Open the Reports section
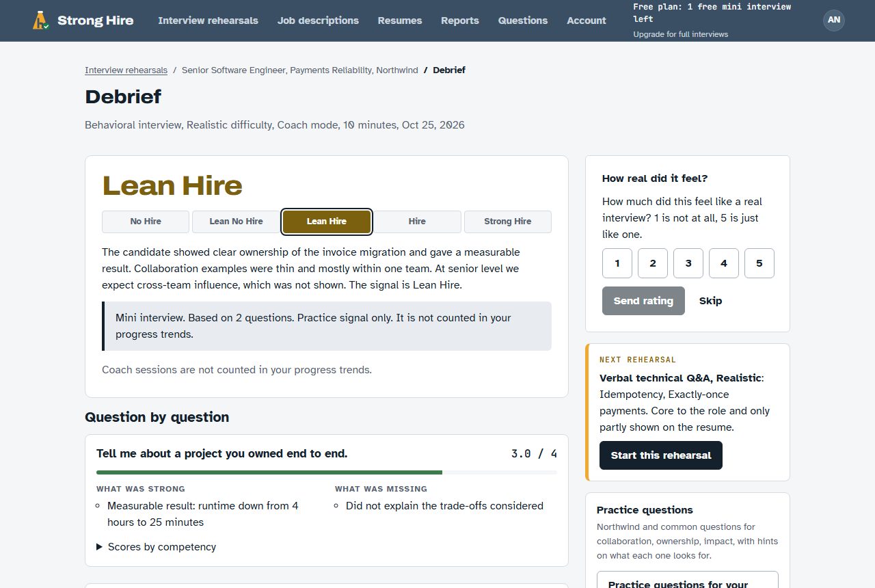875x588 pixels. [460, 21]
